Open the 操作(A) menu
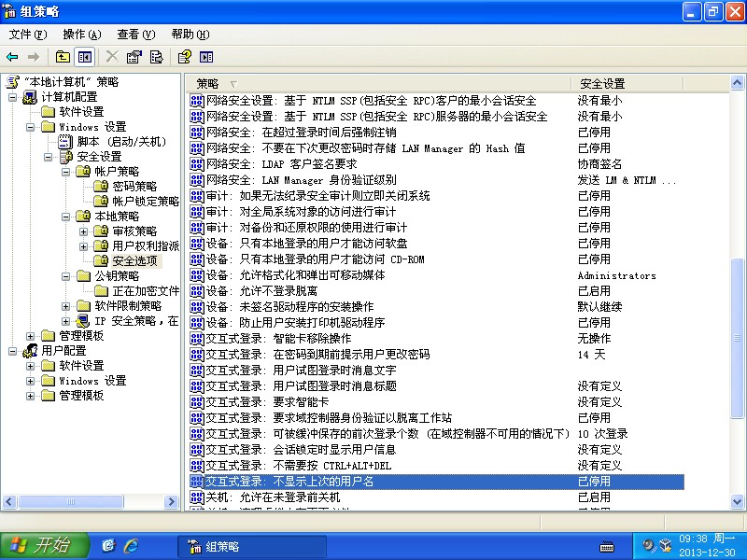Screen dimensions: 747x560 [81, 35]
